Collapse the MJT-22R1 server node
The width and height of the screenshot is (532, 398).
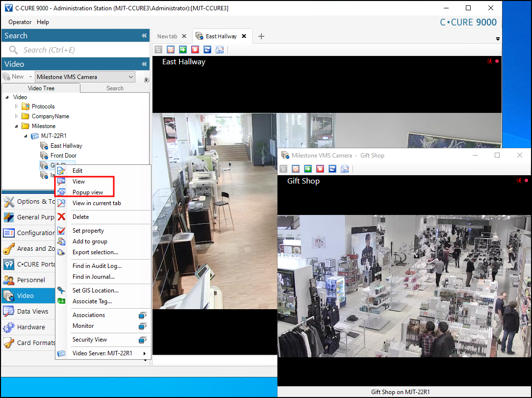pyautogui.click(x=26, y=136)
